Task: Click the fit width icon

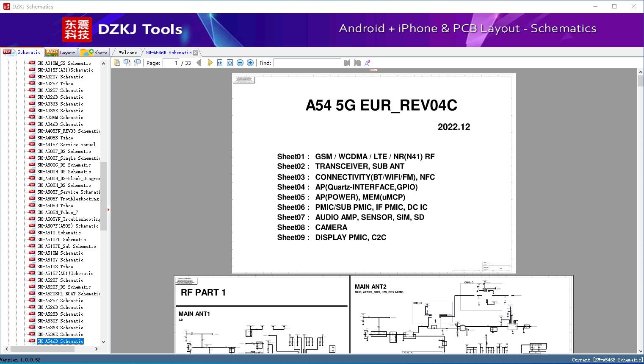Action: (220, 63)
